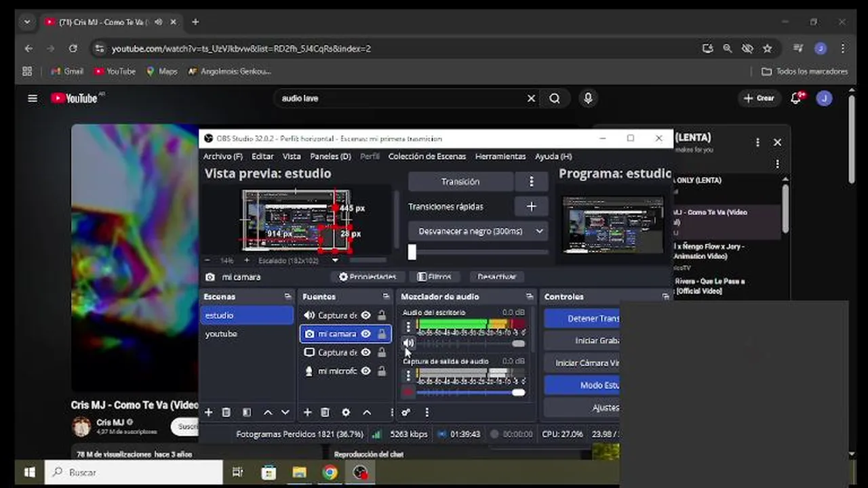Mute Audio del escritorio speaker
The height and width of the screenshot is (488, 868).
pos(408,343)
